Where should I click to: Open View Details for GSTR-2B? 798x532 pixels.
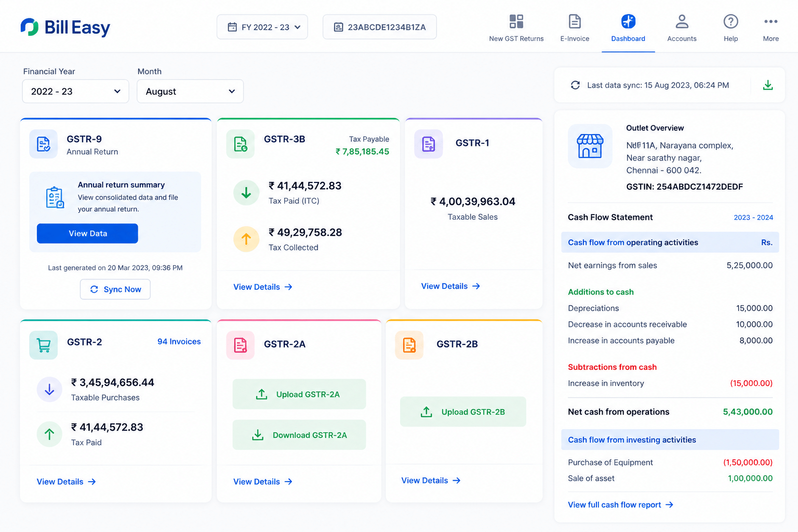[x=431, y=481]
